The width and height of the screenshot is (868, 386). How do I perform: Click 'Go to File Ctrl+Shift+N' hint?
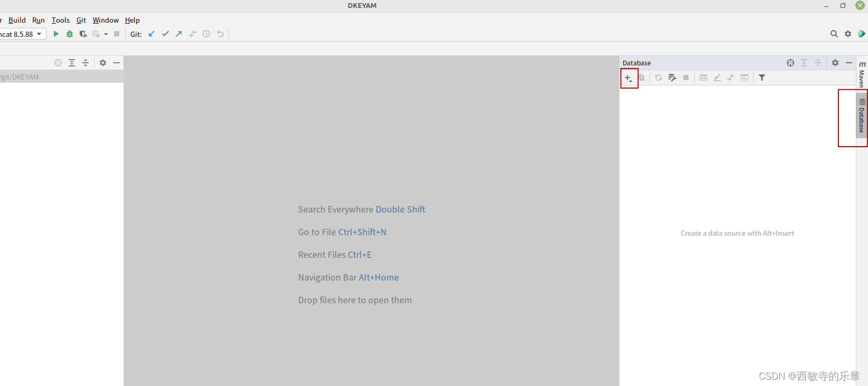pyautogui.click(x=342, y=232)
